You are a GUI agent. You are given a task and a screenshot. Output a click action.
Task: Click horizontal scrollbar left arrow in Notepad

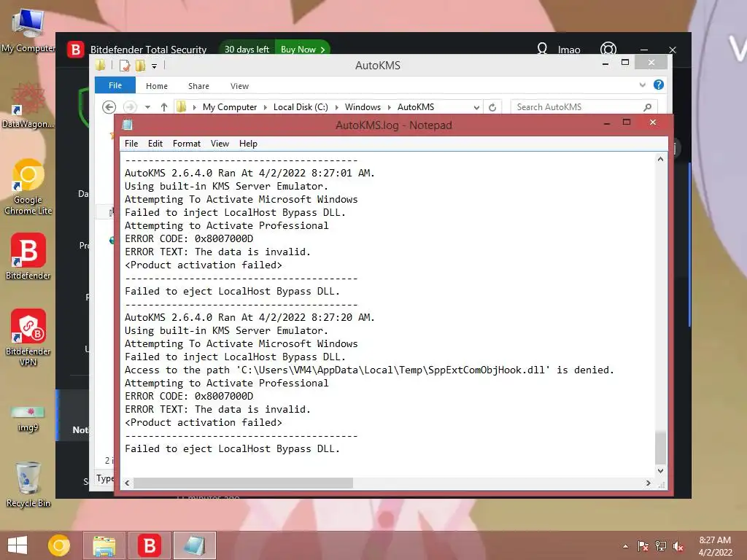[x=127, y=483]
